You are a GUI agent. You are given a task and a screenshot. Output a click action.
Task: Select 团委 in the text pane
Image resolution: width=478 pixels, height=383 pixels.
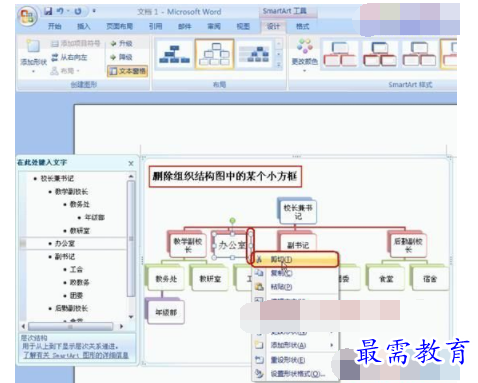coord(76,295)
